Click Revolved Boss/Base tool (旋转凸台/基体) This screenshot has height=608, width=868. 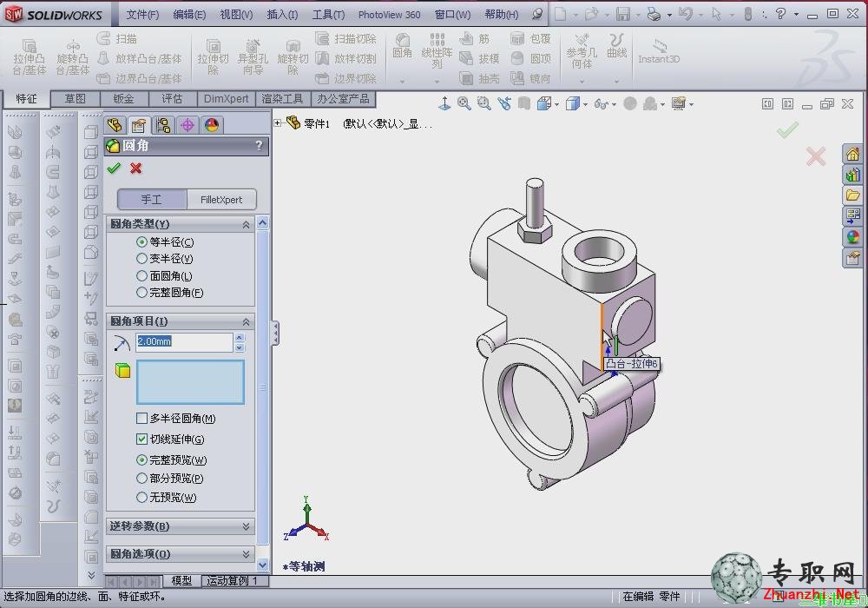[73, 57]
